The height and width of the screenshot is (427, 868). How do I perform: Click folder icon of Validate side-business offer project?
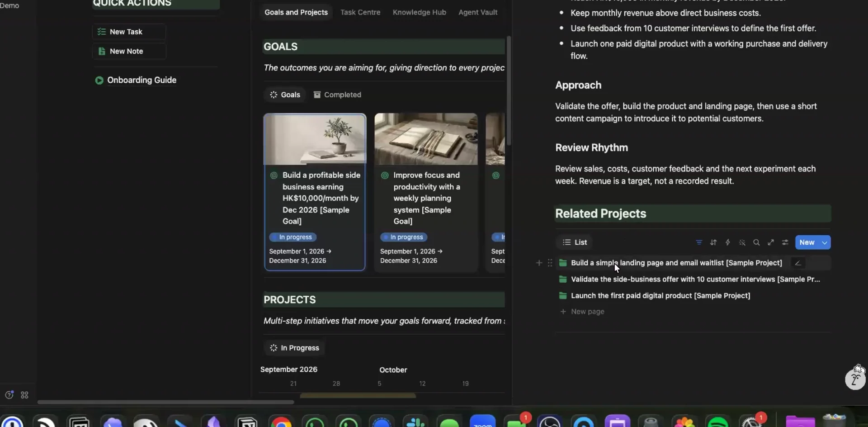coord(563,279)
